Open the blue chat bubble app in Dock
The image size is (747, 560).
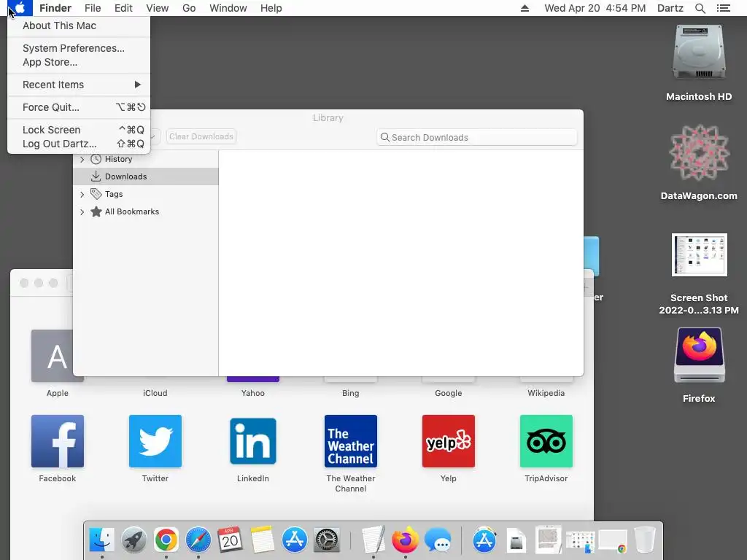click(438, 540)
